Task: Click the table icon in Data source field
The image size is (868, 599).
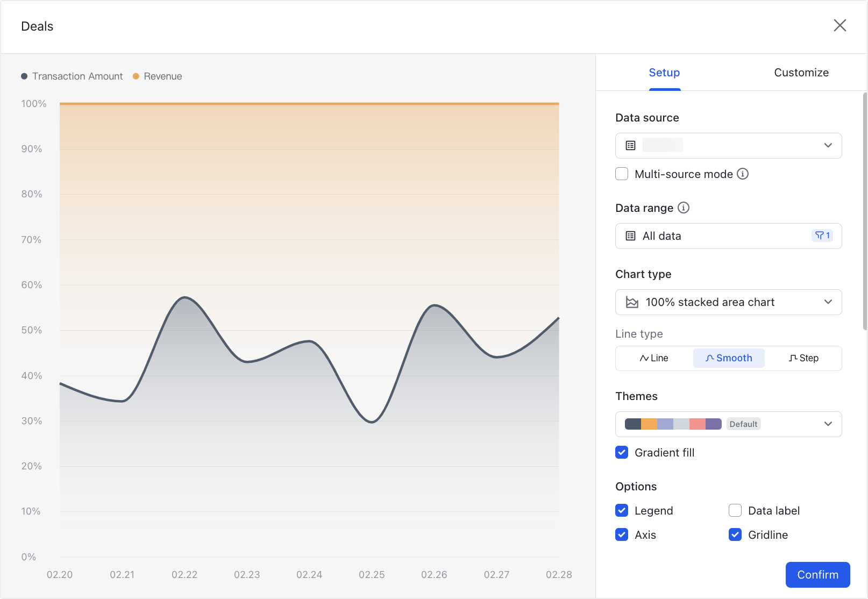Action: [x=631, y=146]
